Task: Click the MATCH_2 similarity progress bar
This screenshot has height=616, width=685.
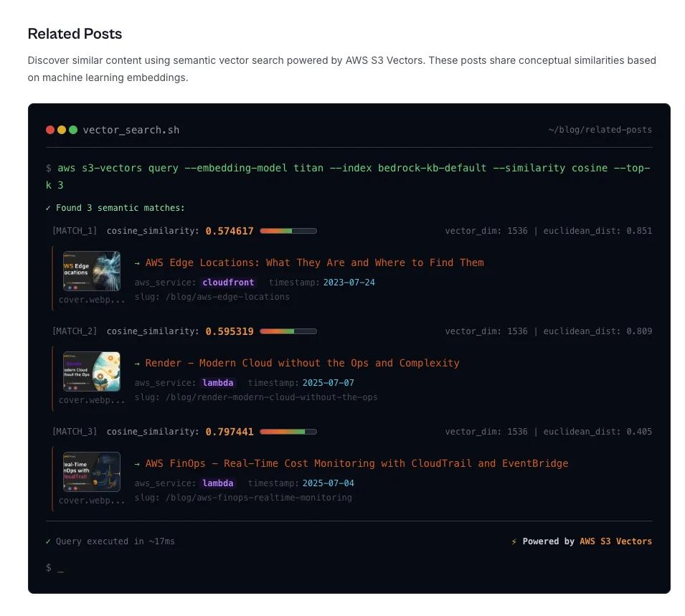Action: pos(288,331)
